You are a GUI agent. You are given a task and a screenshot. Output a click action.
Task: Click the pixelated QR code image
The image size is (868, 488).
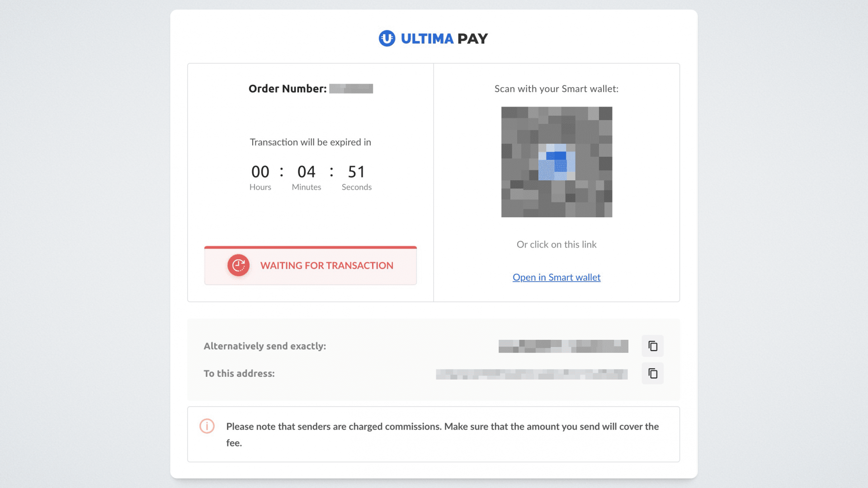point(557,162)
